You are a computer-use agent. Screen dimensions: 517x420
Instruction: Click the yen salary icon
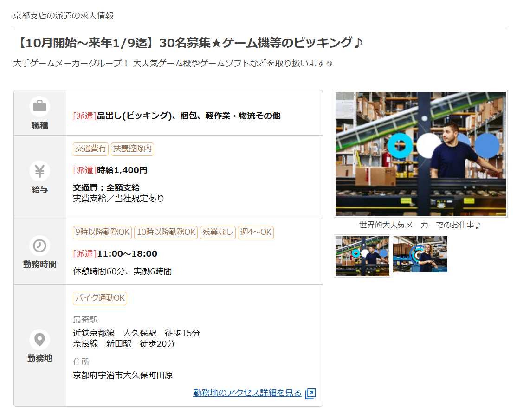pyautogui.click(x=39, y=171)
